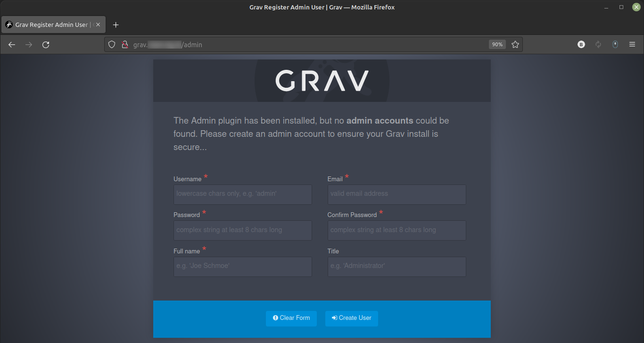Click the tracking protection shield icon

point(112,44)
